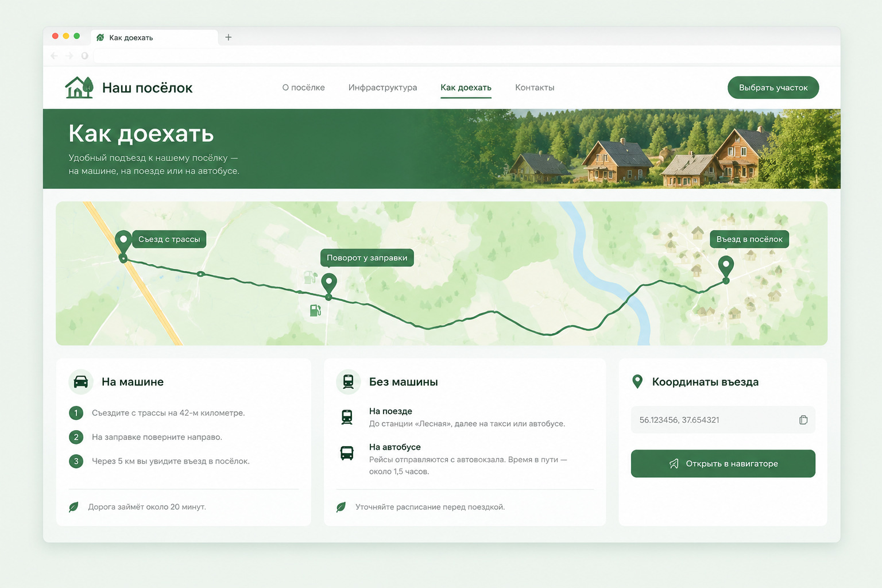Screen dimensions: 882x588
Task: Click the Выбрать участок button
Action: click(x=773, y=87)
